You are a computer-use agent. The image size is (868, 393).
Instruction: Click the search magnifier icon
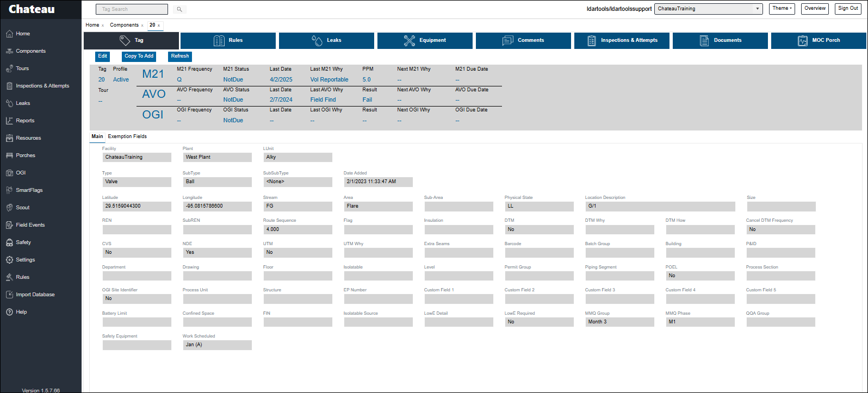tap(179, 9)
